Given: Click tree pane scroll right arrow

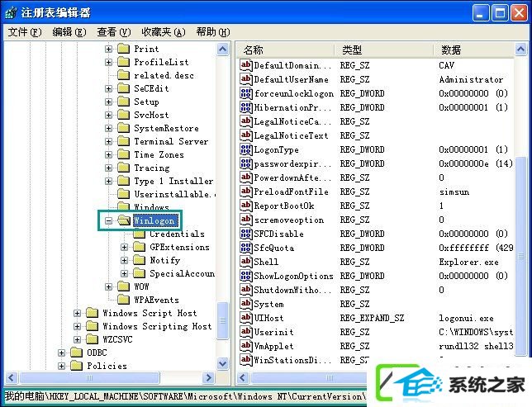Looking at the screenshot, I should (208, 377).
